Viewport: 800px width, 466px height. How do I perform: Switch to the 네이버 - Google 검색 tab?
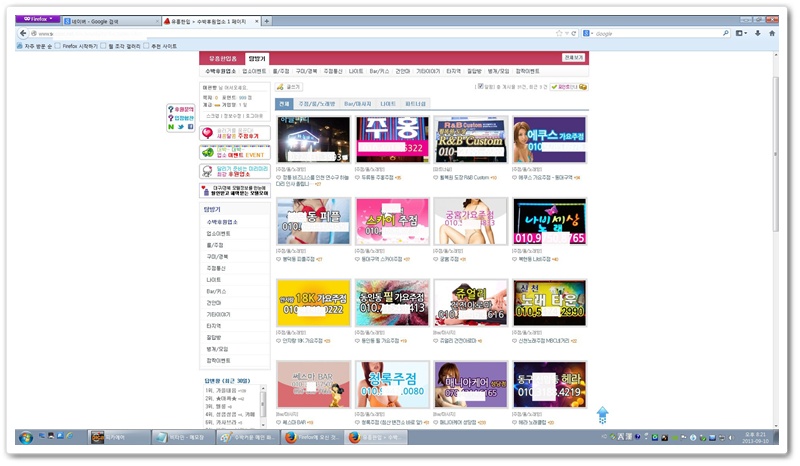coord(111,21)
